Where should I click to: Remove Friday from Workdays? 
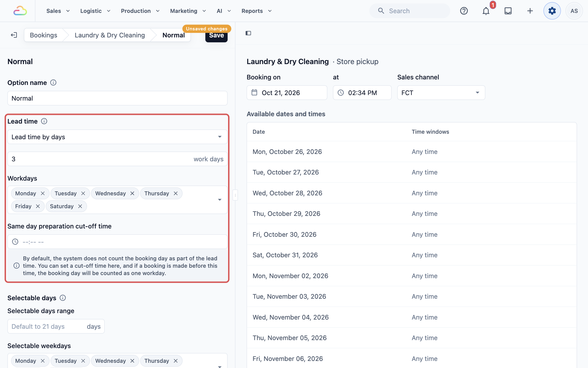38,206
